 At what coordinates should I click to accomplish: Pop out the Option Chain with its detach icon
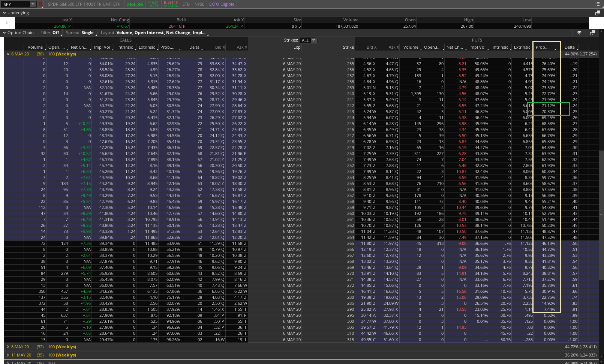[593, 33]
